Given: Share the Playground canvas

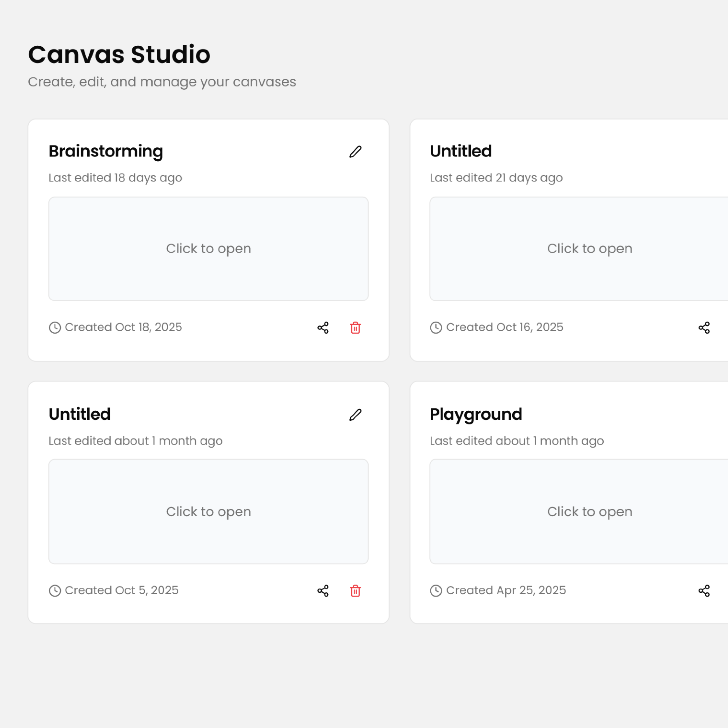Looking at the screenshot, I should [704, 590].
